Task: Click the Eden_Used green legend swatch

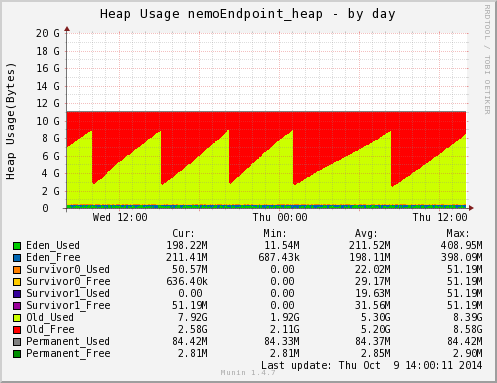Action: pos(17,246)
